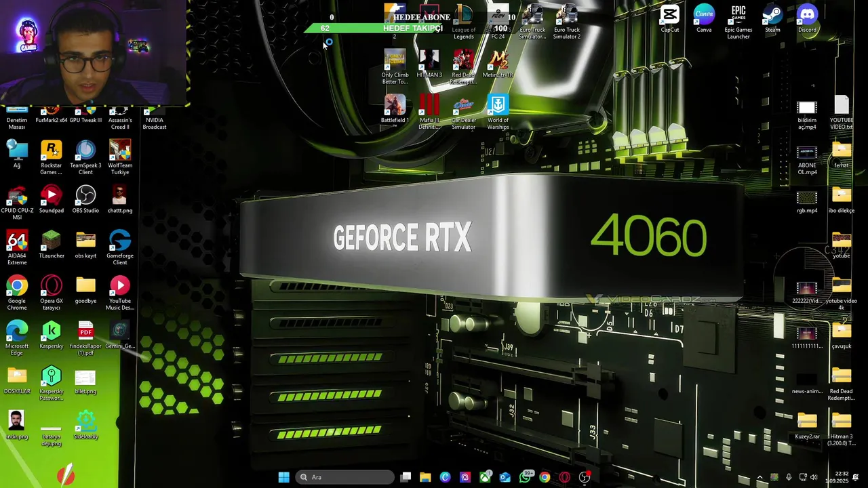The image size is (868, 488).
Task: Select the Metin2 tr-TR shortcut
Action: click(498, 64)
